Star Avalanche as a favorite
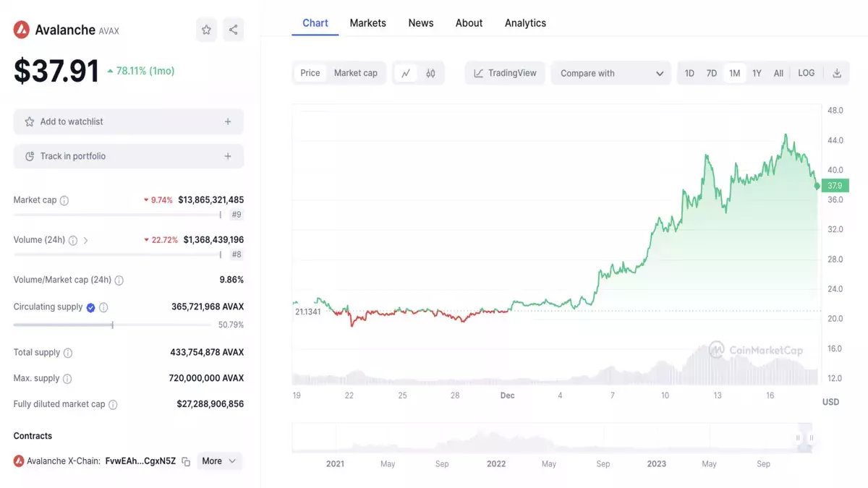The image size is (868, 488). (x=206, y=30)
